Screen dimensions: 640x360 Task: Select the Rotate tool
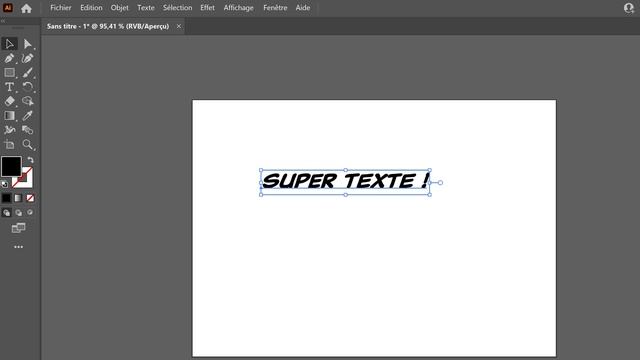[27, 87]
